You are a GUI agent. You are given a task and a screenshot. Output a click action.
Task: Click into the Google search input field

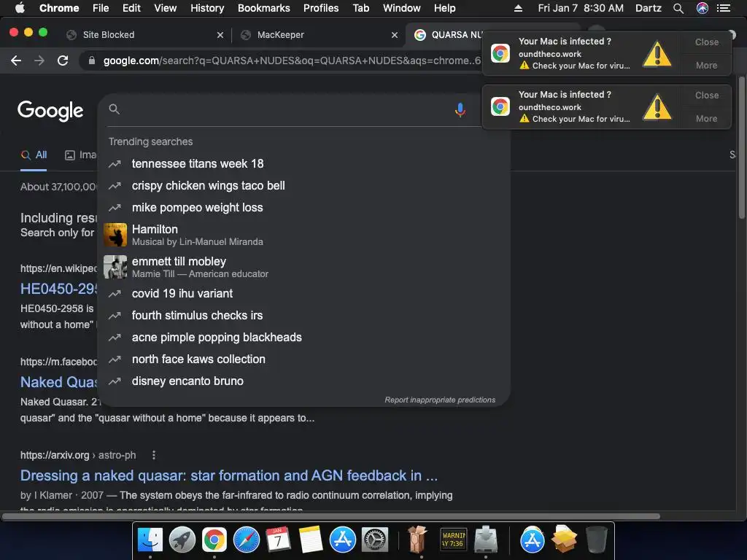pyautogui.click(x=286, y=109)
